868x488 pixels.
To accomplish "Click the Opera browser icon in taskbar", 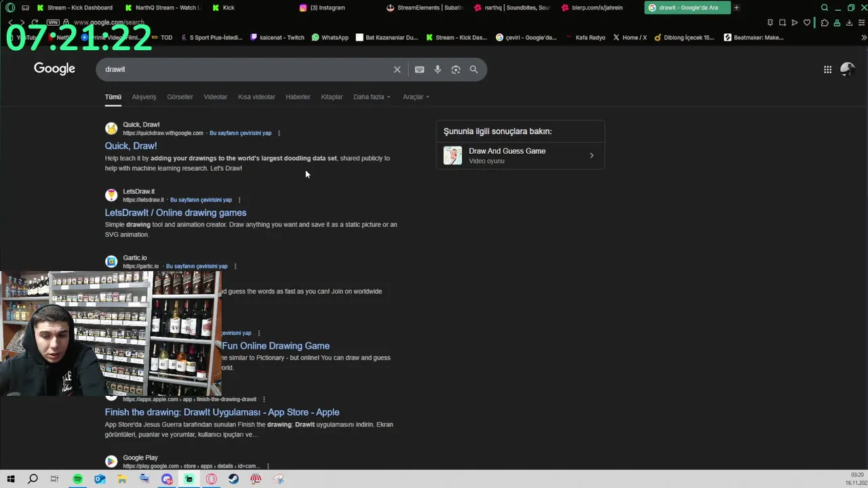I will (212, 479).
